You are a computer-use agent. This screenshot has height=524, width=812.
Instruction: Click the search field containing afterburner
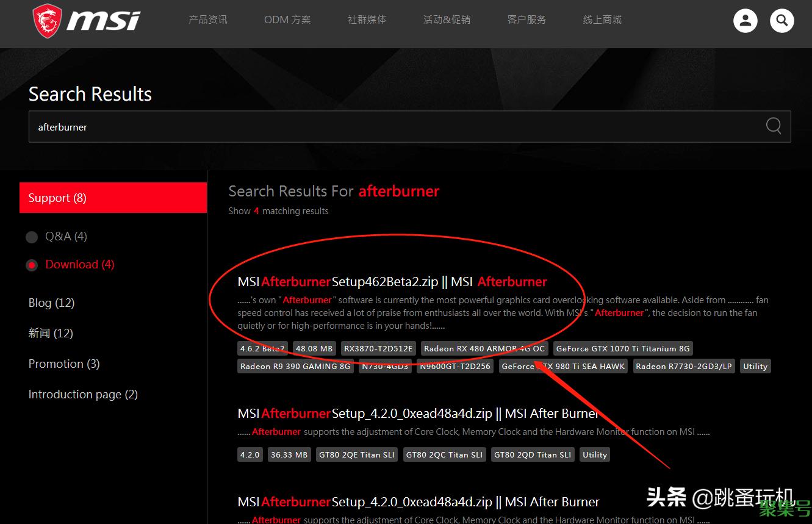click(409, 127)
